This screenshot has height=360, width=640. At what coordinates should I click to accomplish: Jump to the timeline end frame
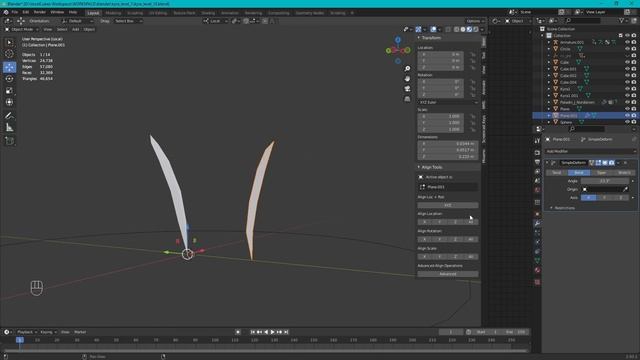[286, 332]
